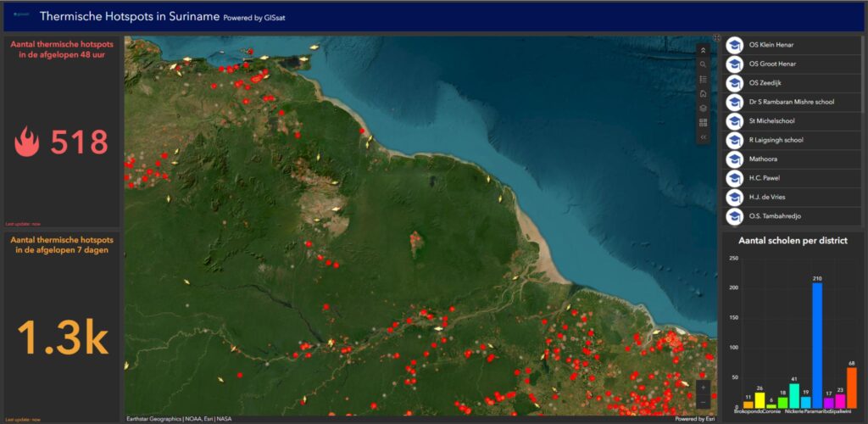Collapse the map toolbar with the double up-chevron

tap(703, 50)
